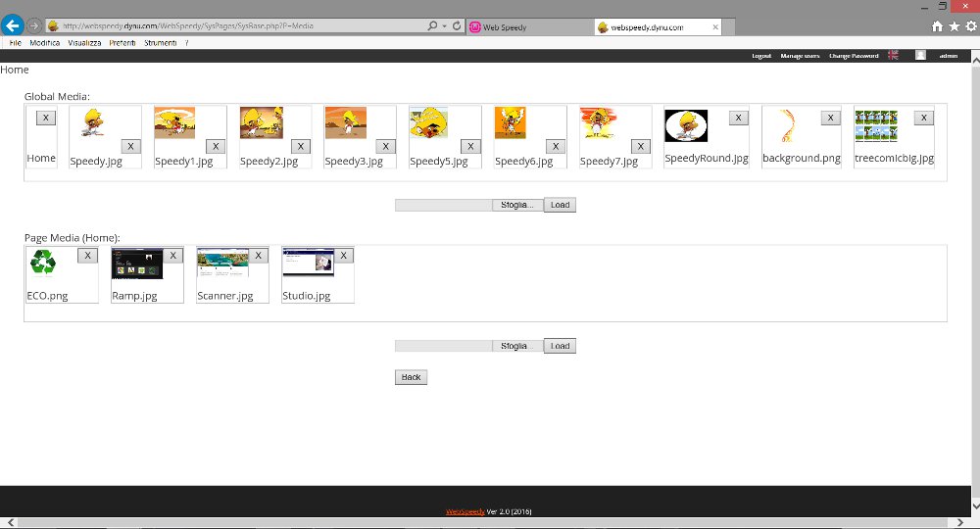Remove Speedy1.jpg with its X button
The image size is (980, 529).
click(x=215, y=146)
